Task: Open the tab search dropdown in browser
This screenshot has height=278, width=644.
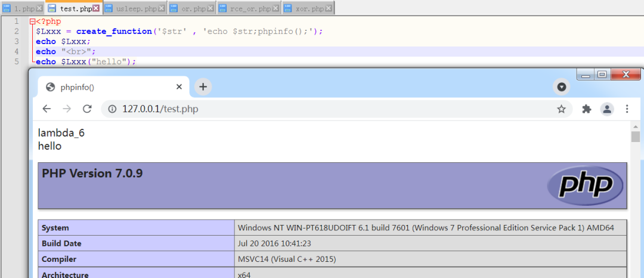Action: click(x=562, y=87)
